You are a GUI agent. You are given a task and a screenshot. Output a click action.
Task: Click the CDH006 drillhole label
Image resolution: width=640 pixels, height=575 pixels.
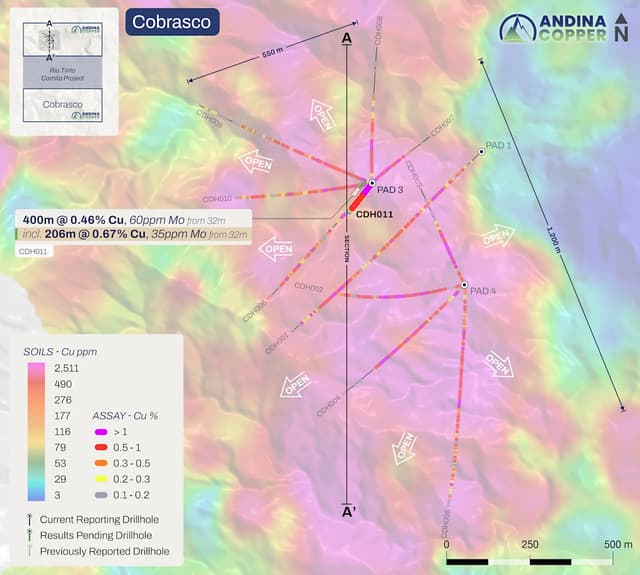(x=255, y=311)
